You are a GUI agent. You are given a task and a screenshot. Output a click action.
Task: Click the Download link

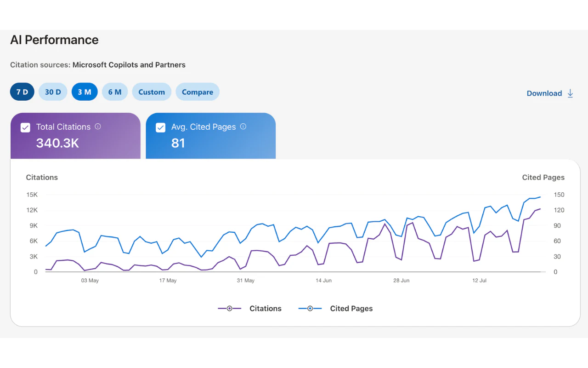click(544, 93)
